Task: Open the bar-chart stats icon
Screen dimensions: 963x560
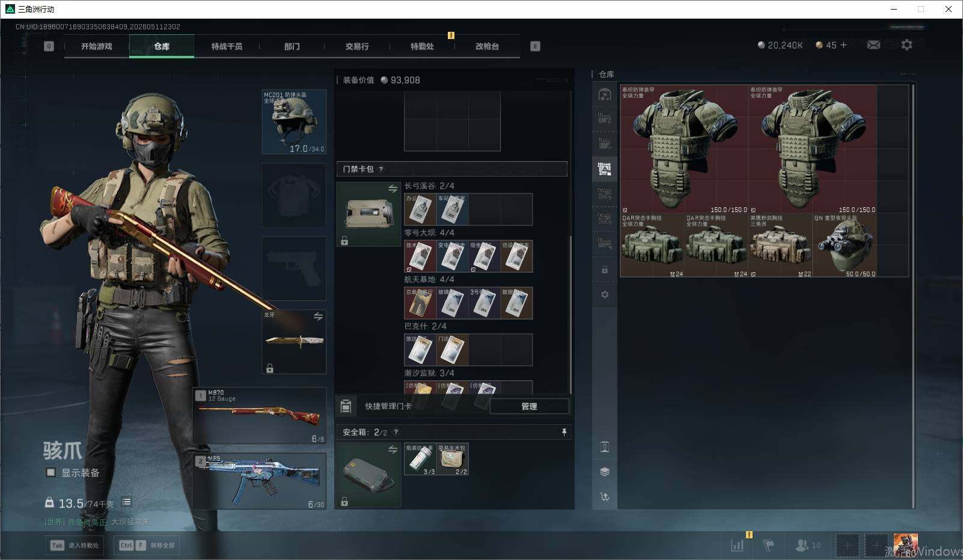Action: click(737, 545)
